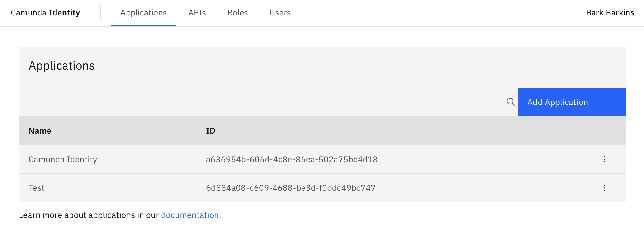
Task: Select the Test application row
Action: click(37, 187)
